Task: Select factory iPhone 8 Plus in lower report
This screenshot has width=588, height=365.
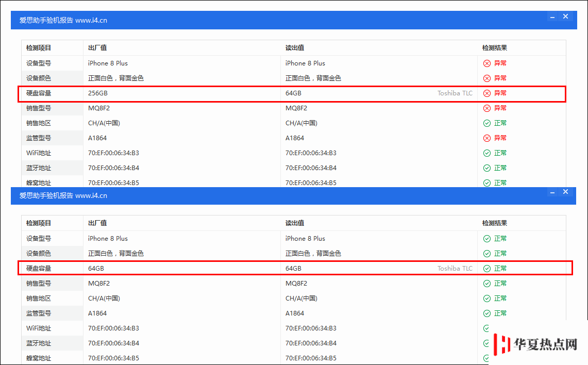Action: click(x=108, y=239)
